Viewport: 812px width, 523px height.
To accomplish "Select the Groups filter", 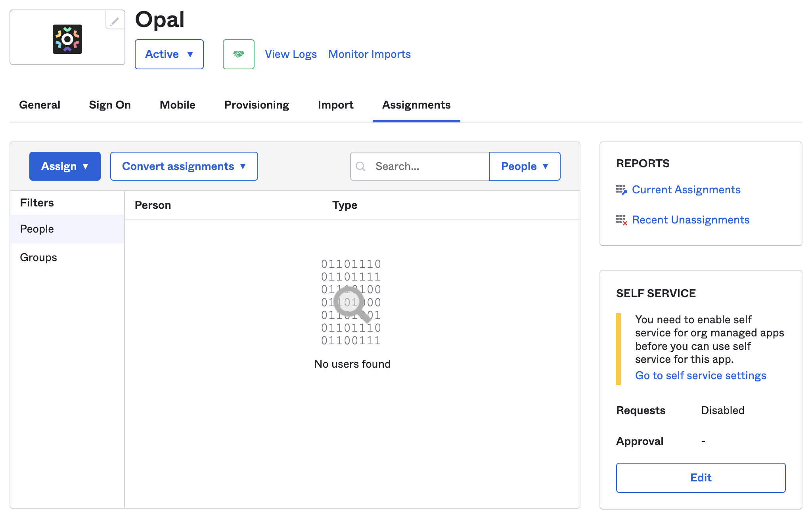I will [x=38, y=258].
